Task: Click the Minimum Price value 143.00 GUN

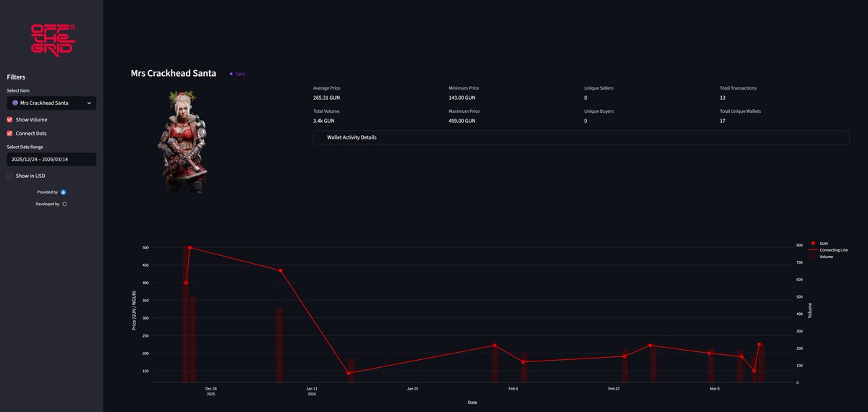Action: [462, 98]
